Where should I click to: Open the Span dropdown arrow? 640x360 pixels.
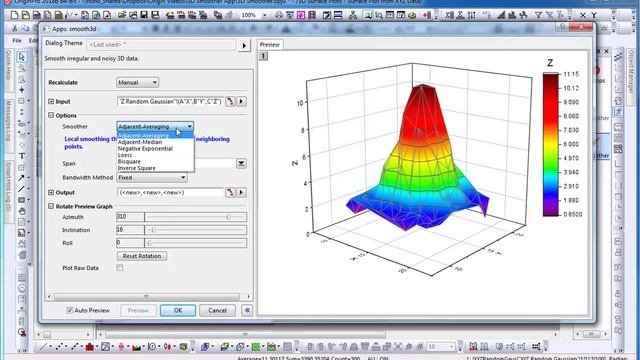pos(241,163)
